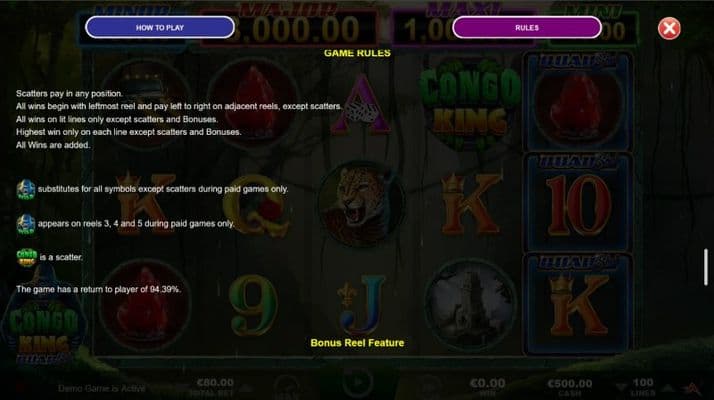The height and width of the screenshot is (400, 714).
Task: Click the leopard symbol on the center reel
Action: [361, 204]
